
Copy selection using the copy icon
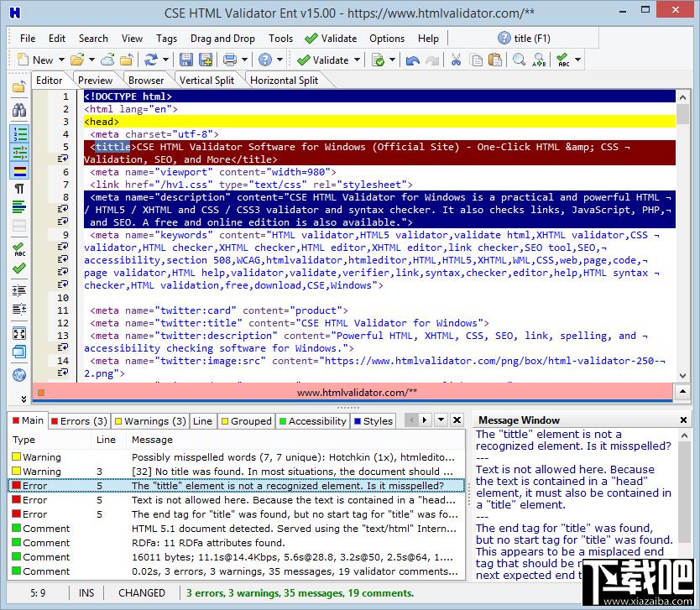(477, 60)
